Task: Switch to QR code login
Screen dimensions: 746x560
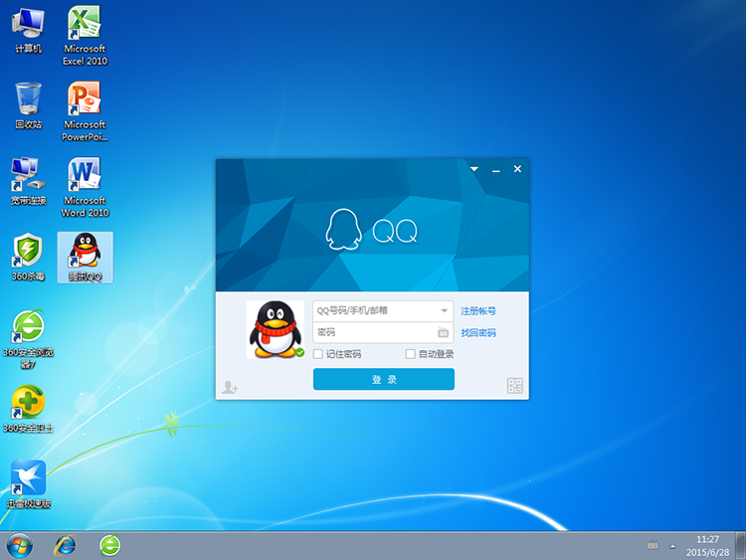Action: click(515, 385)
